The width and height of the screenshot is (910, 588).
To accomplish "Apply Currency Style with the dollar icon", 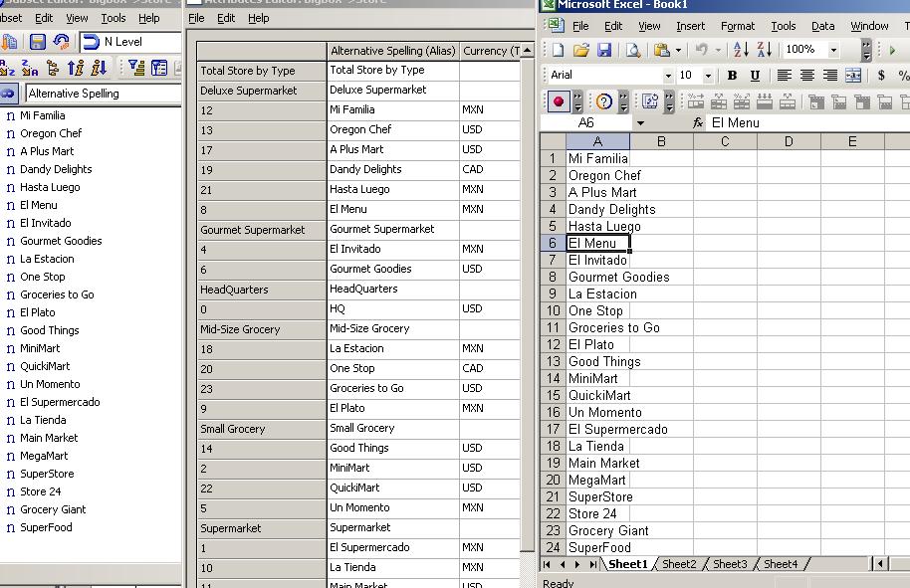I will [x=881, y=76].
